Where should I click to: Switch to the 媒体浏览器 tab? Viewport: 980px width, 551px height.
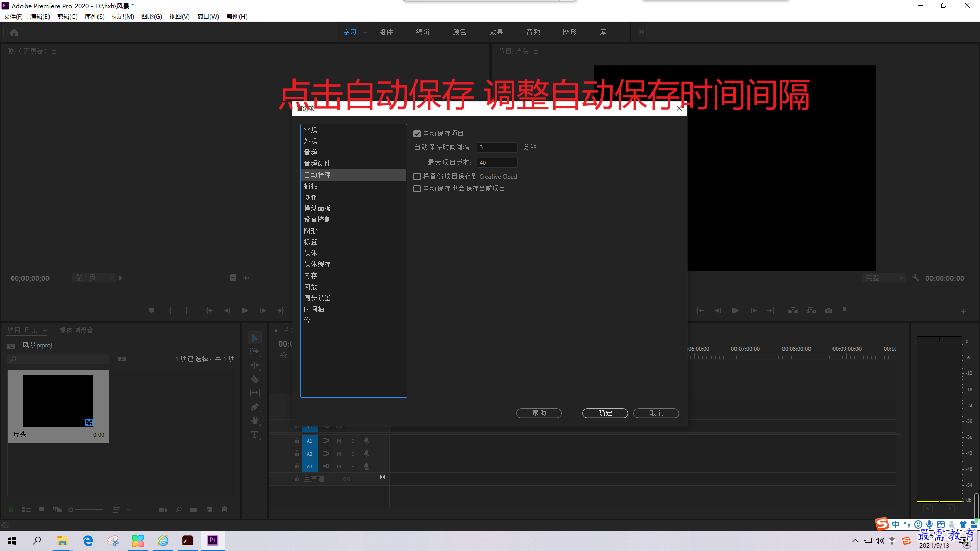click(x=76, y=330)
